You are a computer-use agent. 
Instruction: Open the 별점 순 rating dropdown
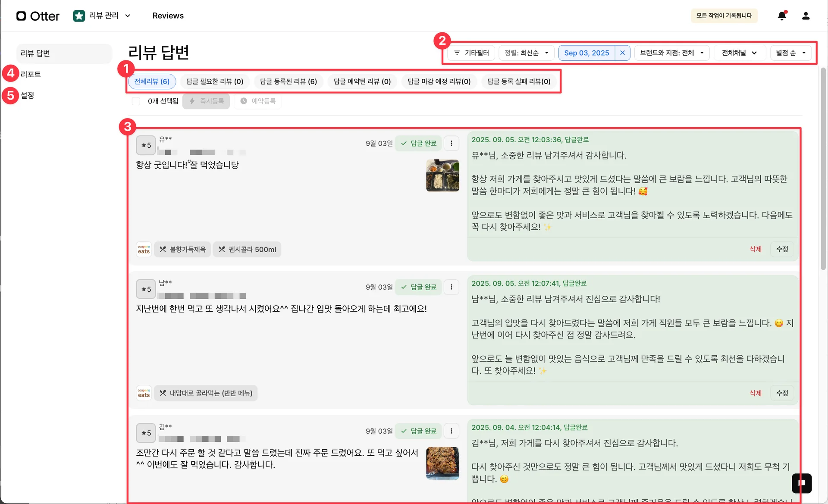pos(790,53)
